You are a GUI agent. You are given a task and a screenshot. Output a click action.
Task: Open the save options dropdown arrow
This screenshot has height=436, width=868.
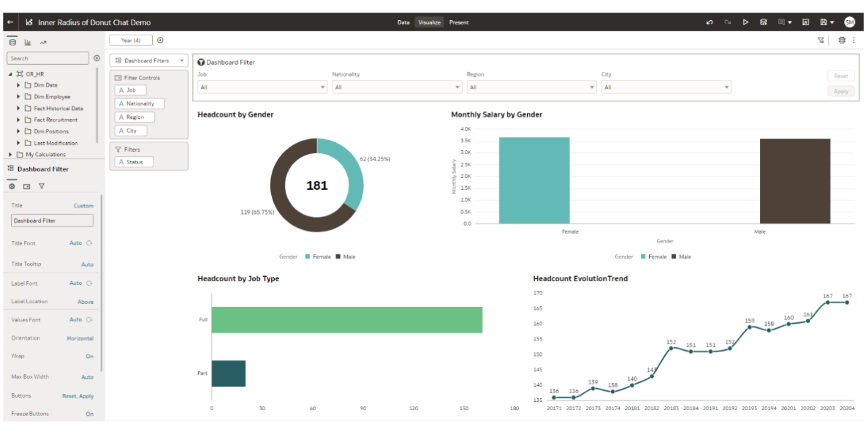point(832,23)
